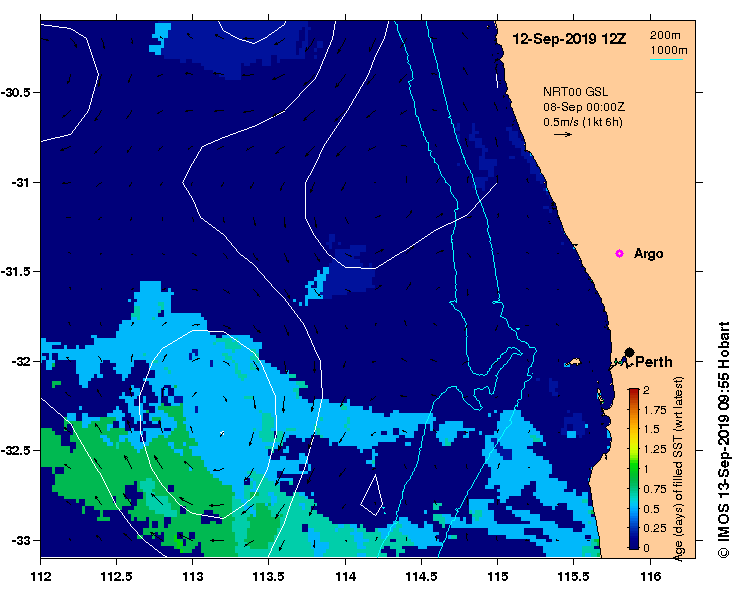The image size is (739, 592).
Task: Click the small white triangular contour
Action: pos(372,496)
